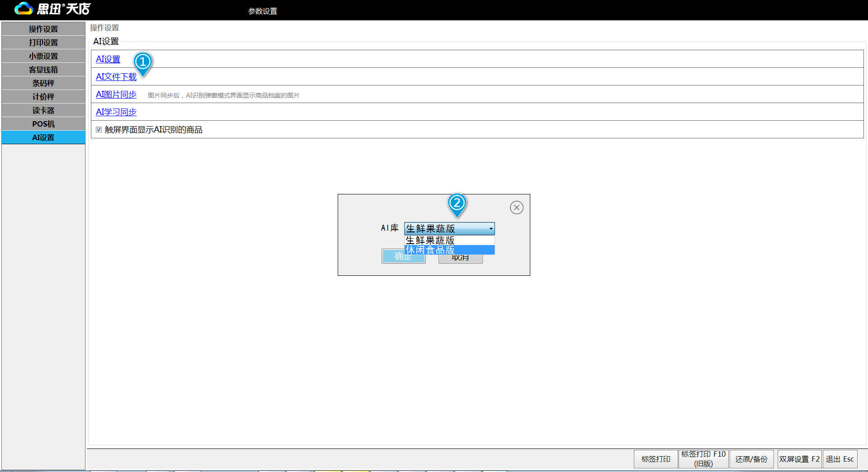
Task: Open the AI库 dropdown arrow
Action: pyautogui.click(x=491, y=229)
